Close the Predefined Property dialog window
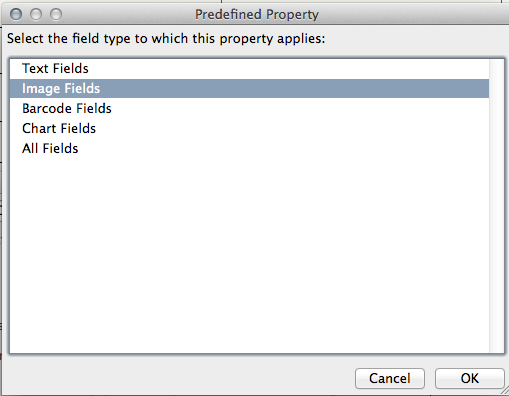 (x=16, y=14)
